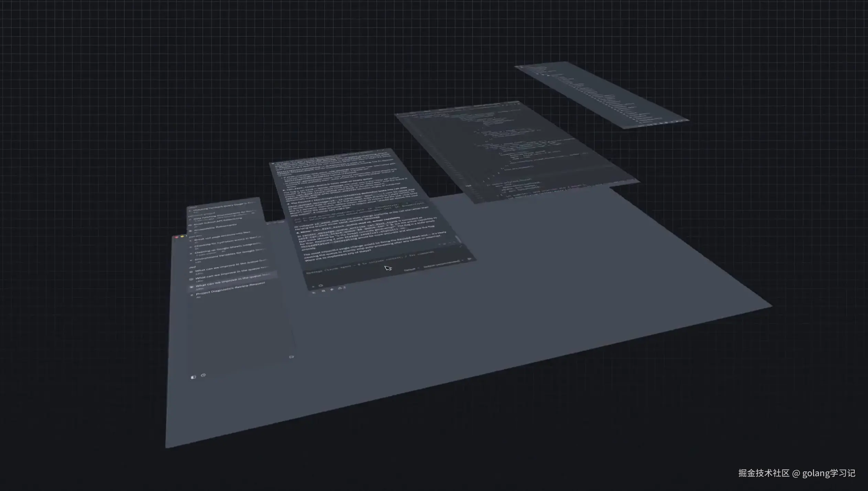Select the highlighted queue improvement thread
Screen dimensions: 868x491
233,282
